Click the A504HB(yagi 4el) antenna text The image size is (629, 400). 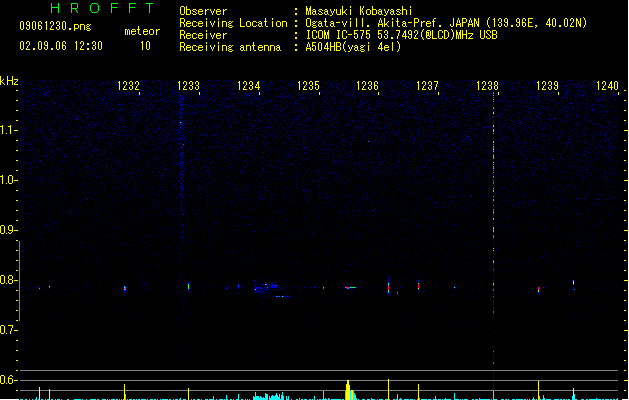point(353,47)
